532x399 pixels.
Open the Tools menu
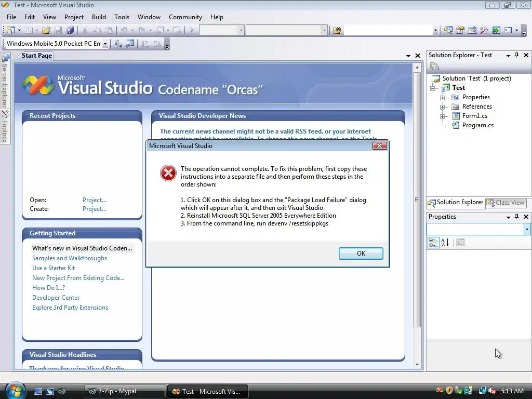pos(122,17)
